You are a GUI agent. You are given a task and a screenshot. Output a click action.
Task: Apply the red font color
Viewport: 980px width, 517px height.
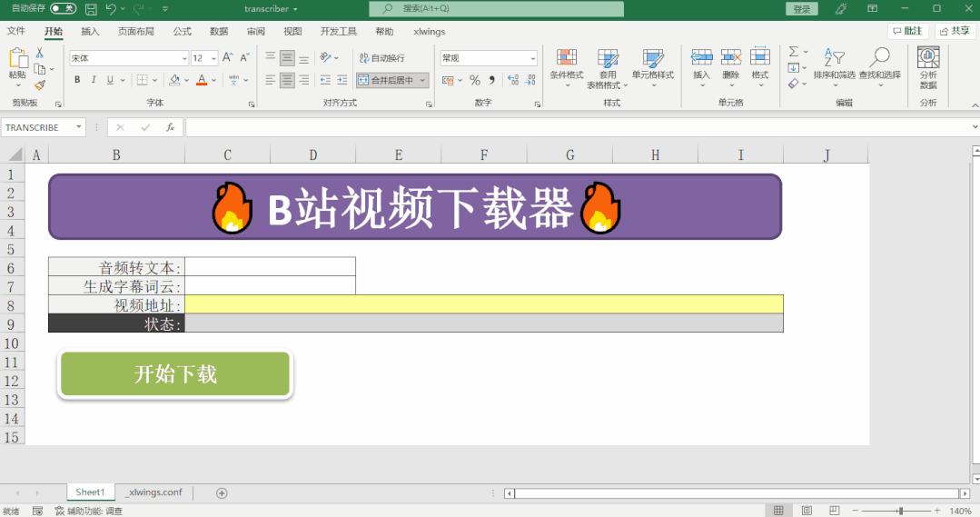click(202, 80)
